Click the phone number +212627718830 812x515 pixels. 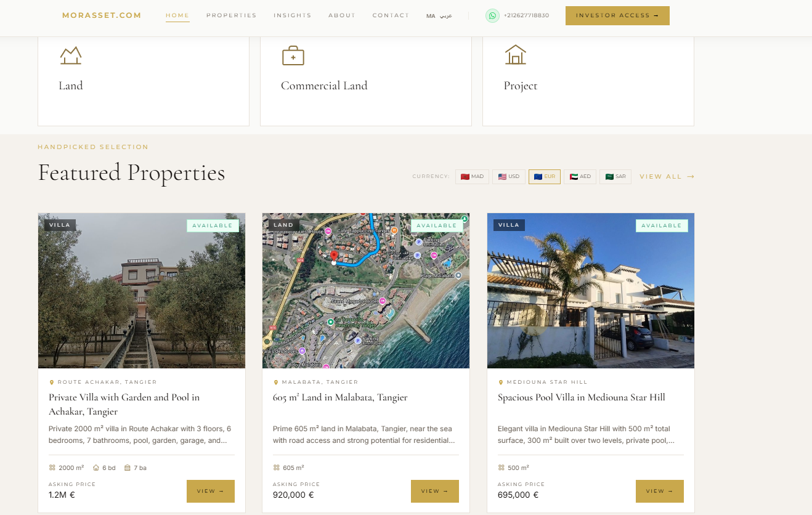pyautogui.click(x=526, y=15)
